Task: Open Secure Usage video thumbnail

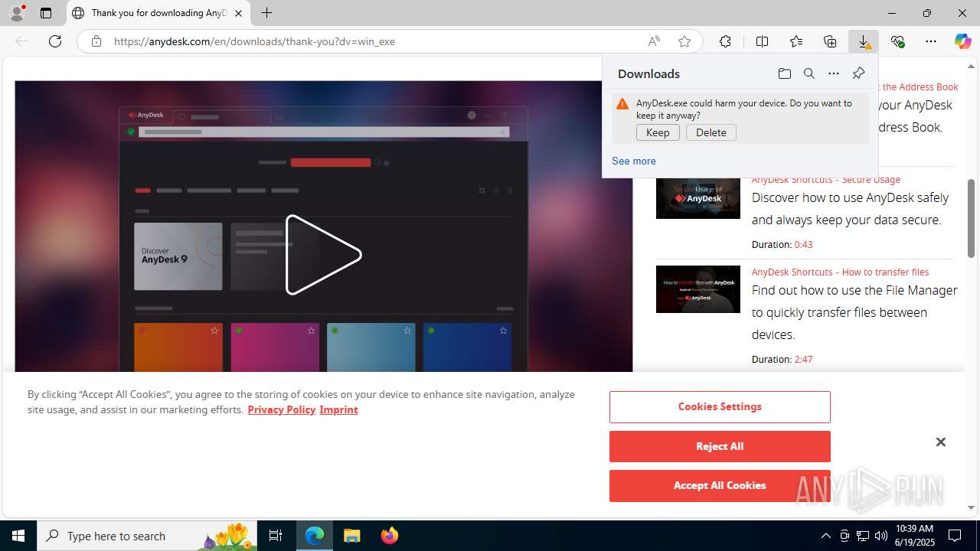Action: (698, 197)
